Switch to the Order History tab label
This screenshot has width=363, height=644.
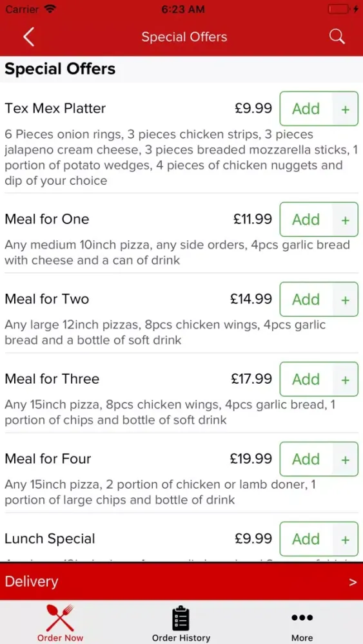coord(181,638)
